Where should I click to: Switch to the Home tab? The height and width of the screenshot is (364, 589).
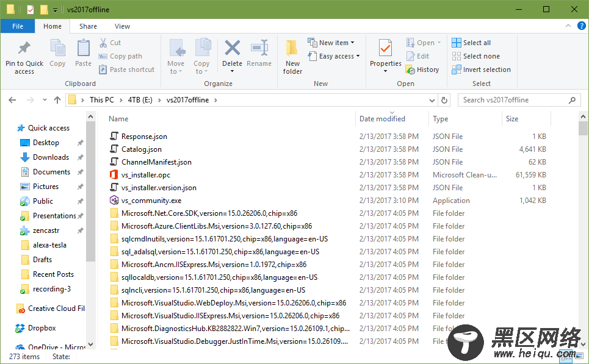point(52,26)
